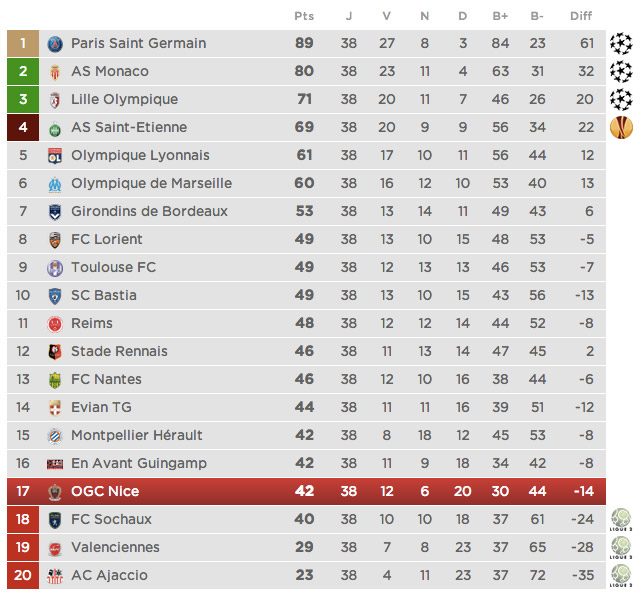Screen dimensions: 640x595
Task: Click the Champions League icon beside PSG
Action: point(621,43)
